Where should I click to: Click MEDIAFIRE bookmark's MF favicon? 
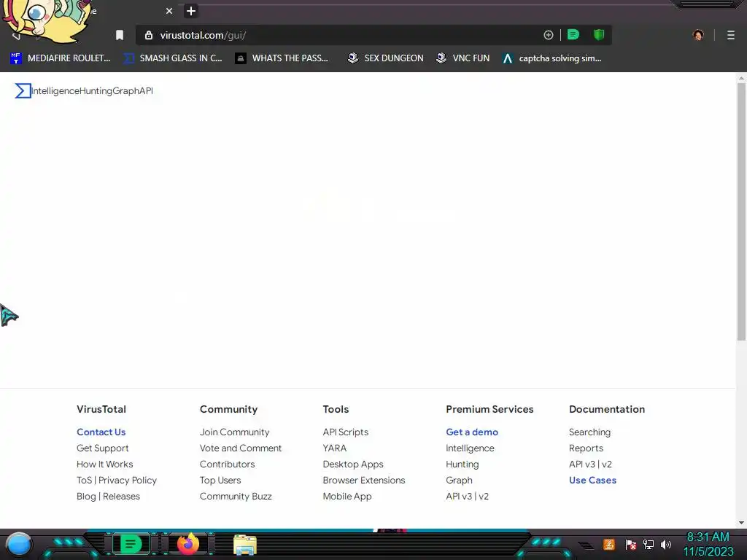tap(16, 58)
